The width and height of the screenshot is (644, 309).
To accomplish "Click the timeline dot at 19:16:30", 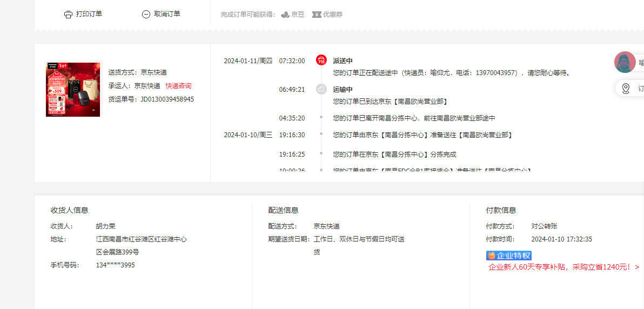I will [321, 134].
